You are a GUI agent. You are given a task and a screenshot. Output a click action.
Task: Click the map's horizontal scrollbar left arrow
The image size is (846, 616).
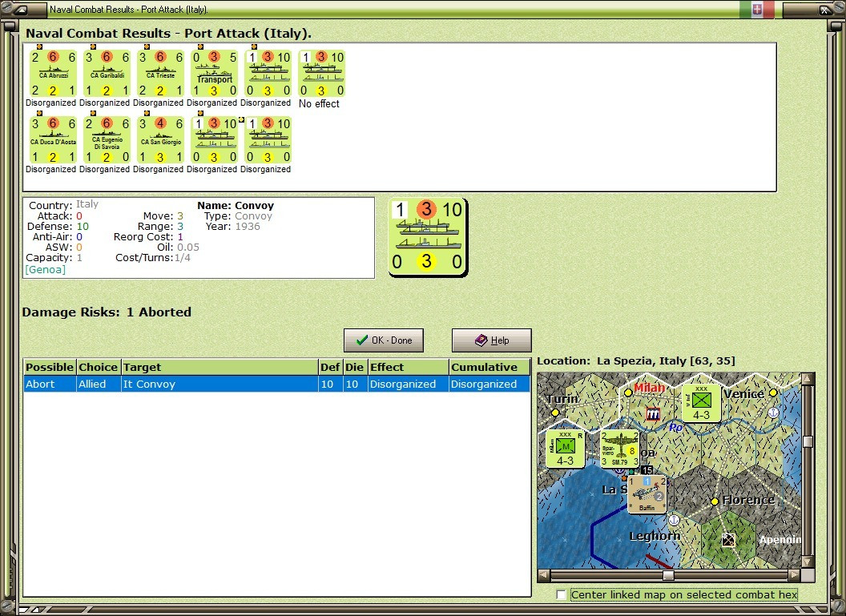544,575
